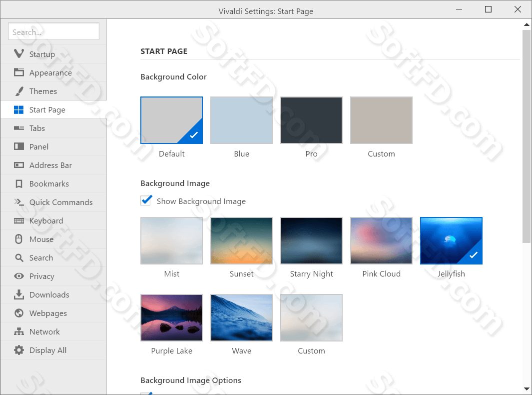The height and width of the screenshot is (395, 532).
Task: Select the Mist background image
Action: pyautogui.click(x=172, y=241)
